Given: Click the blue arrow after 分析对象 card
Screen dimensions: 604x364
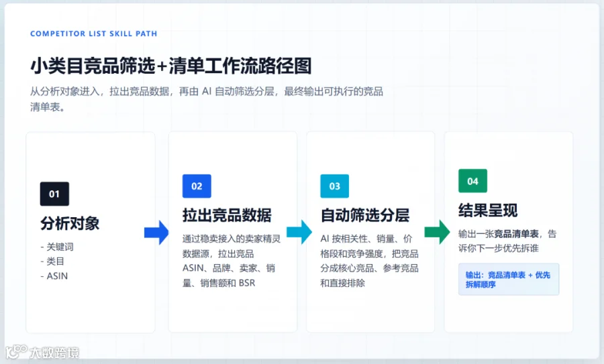Looking at the screenshot, I should click(x=156, y=233).
